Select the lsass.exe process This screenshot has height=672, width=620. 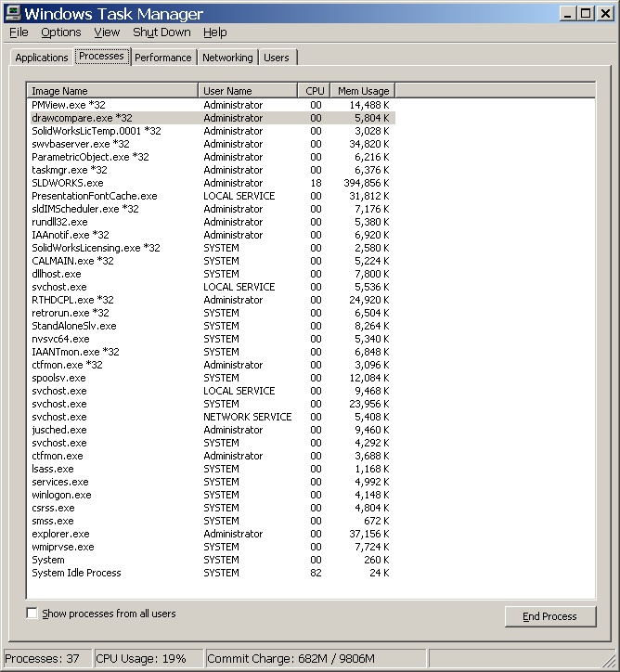[x=213, y=469]
